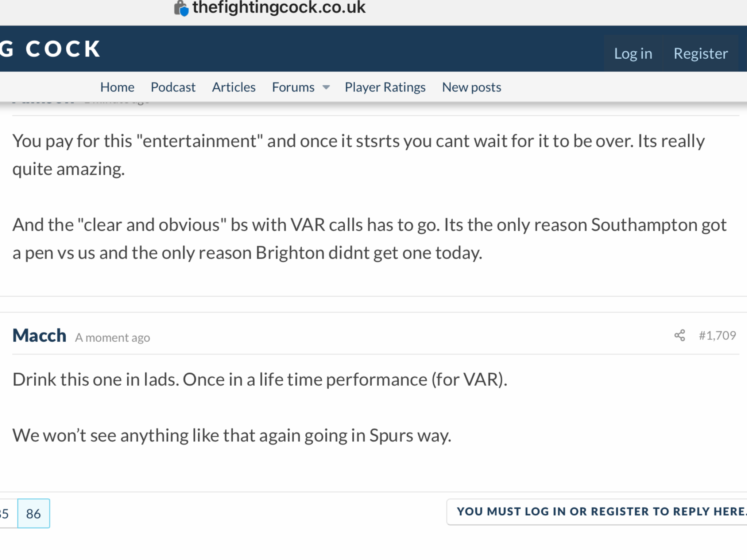View the Player Ratings page
747x560 pixels.
pos(385,87)
